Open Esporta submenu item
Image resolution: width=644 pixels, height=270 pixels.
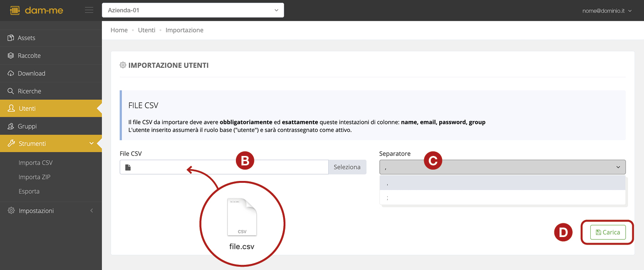click(29, 191)
